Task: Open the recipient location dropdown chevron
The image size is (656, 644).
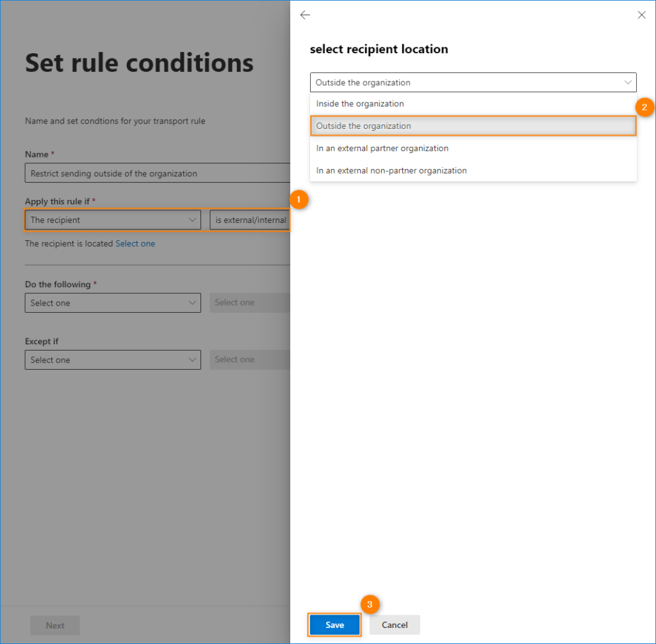Action: click(x=627, y=82)
